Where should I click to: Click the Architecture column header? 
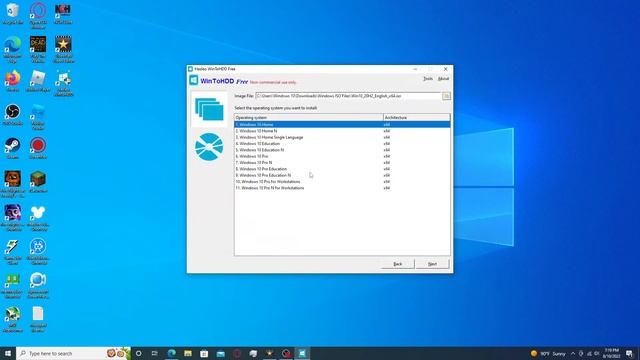click(417, 118)
